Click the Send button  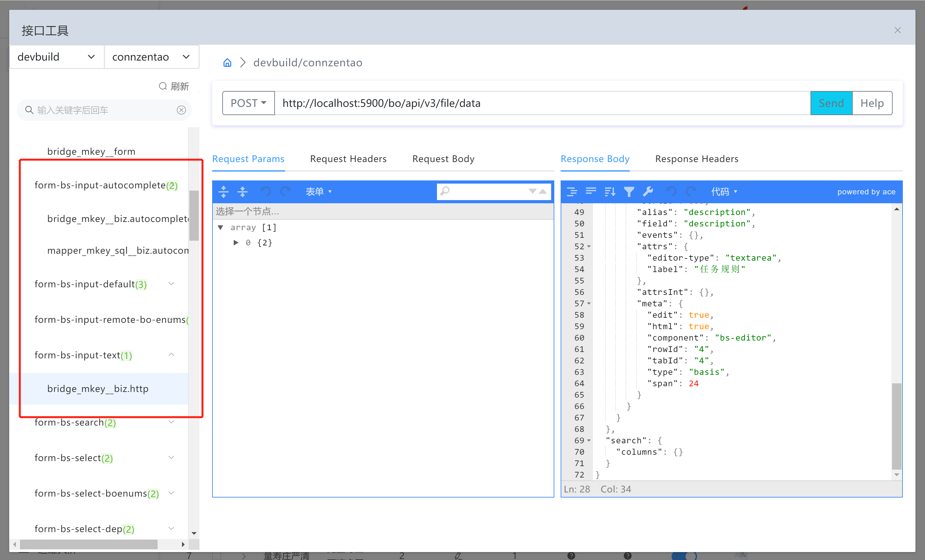[831, 103]
